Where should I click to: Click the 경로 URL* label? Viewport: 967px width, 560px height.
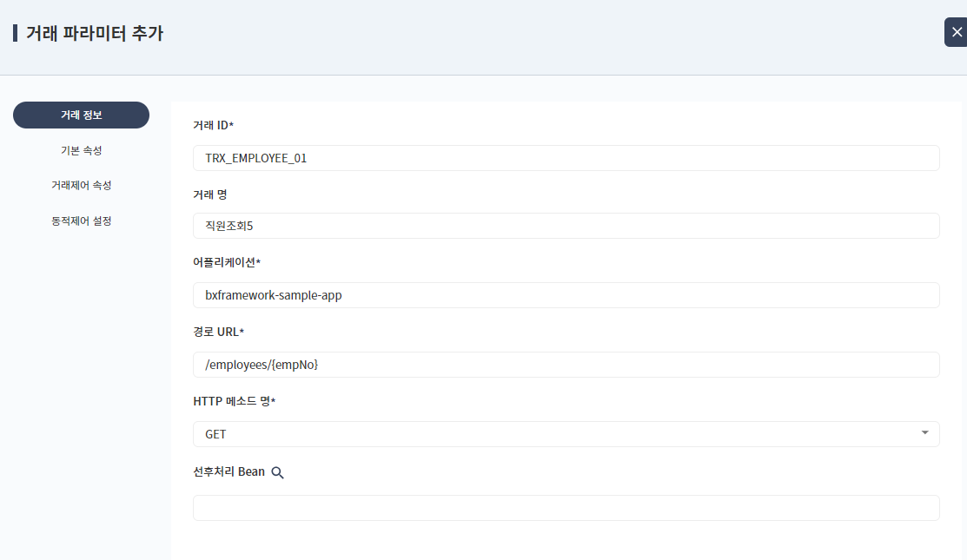tap(218, 332)
